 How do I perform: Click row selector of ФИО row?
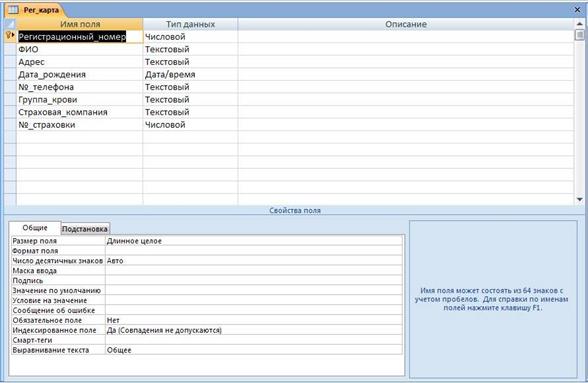10,49
